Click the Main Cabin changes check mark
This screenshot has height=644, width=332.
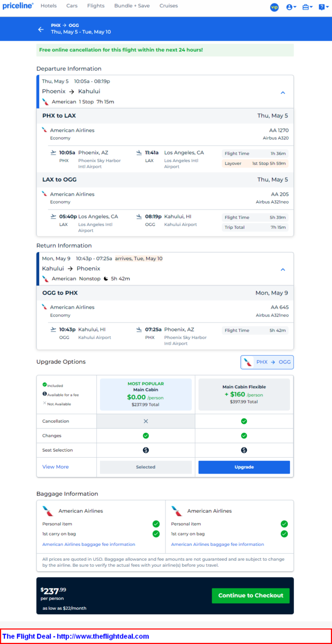coord(146,436)
